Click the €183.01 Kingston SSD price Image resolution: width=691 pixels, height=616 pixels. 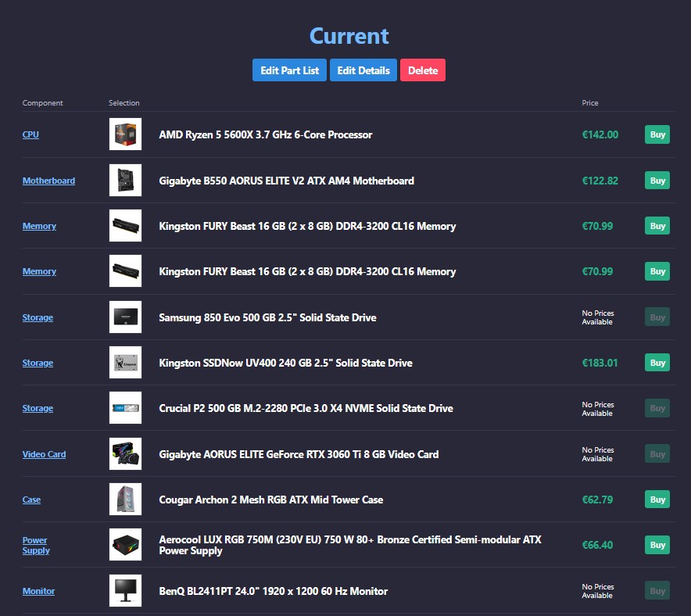[x=600, y=363]
